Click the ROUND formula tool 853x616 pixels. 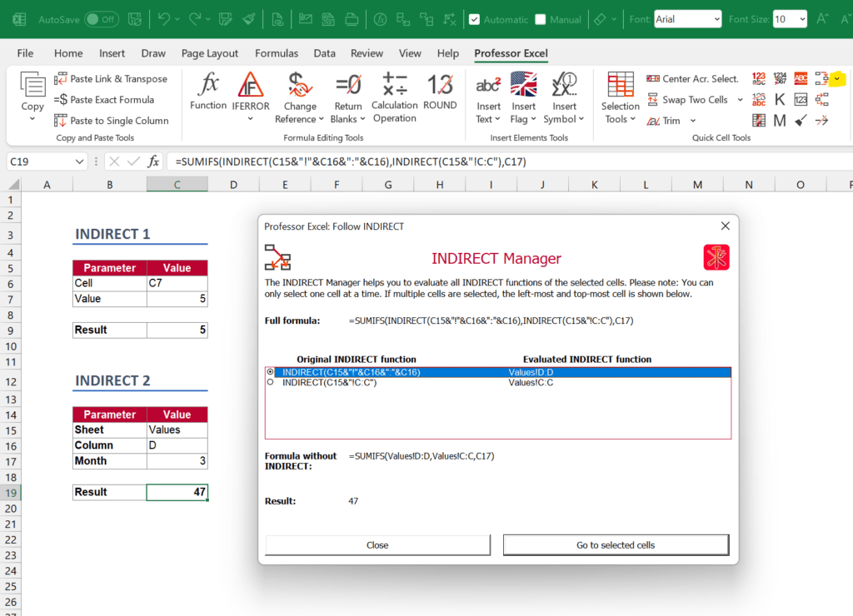point(440,91)
